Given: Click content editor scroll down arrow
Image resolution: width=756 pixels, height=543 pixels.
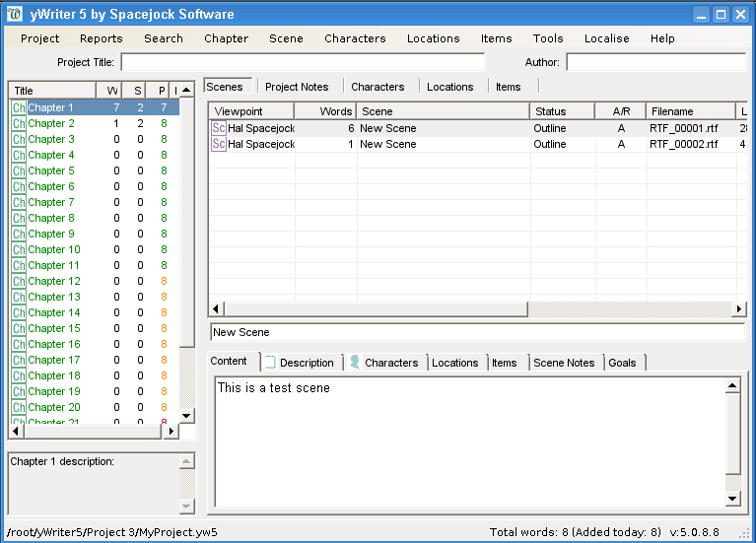Looking at the screenshot, I should tap(732, 499).
